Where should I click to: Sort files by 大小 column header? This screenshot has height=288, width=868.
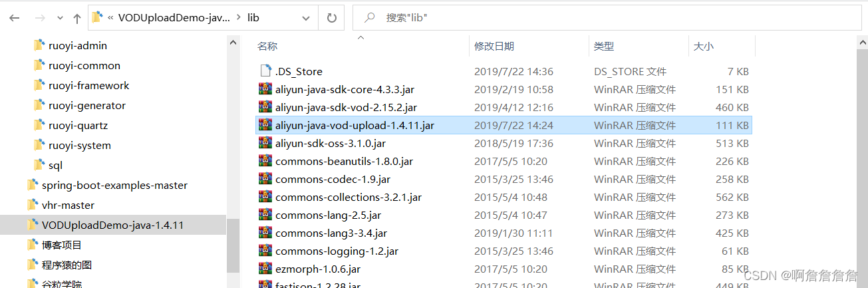click(703, 46)
